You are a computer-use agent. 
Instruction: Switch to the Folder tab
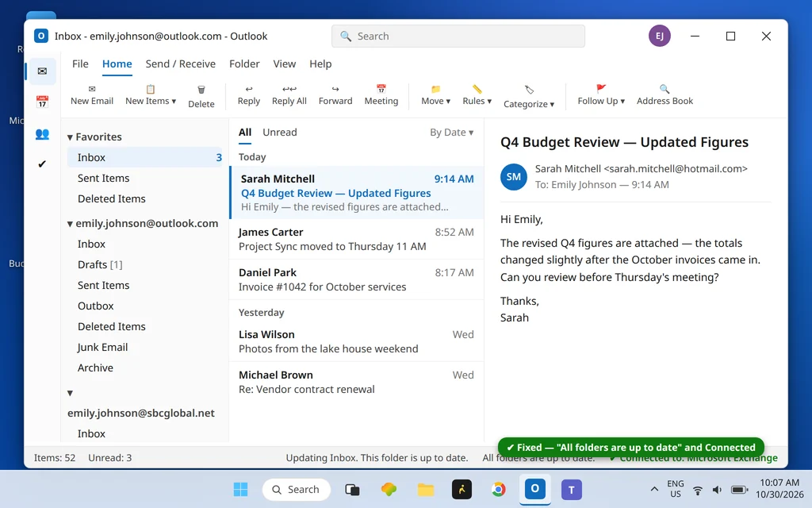point(244,63)
